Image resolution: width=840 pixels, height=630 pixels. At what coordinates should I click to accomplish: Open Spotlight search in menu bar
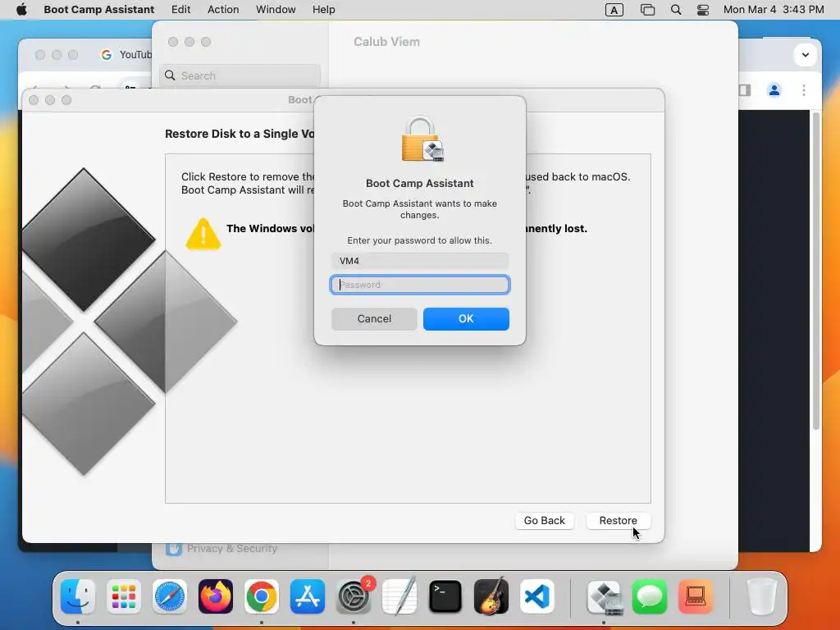(676, 10)
